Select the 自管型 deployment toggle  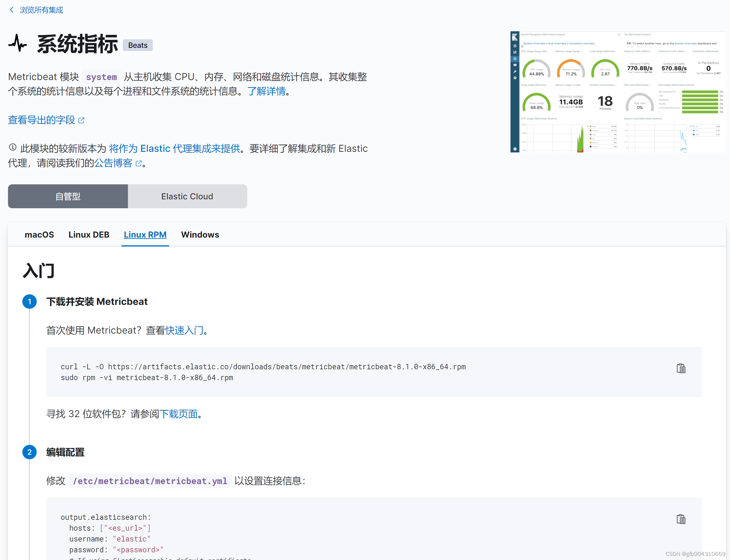click(68, 196)
